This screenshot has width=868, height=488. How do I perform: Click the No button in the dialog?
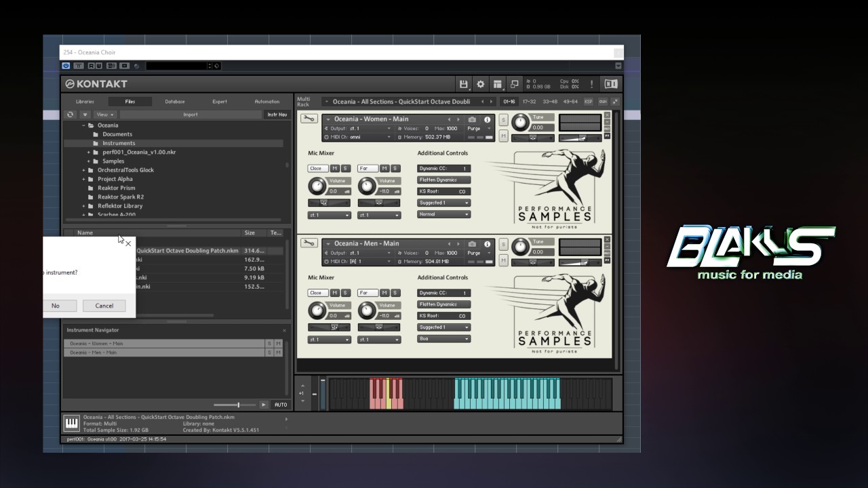56,306
